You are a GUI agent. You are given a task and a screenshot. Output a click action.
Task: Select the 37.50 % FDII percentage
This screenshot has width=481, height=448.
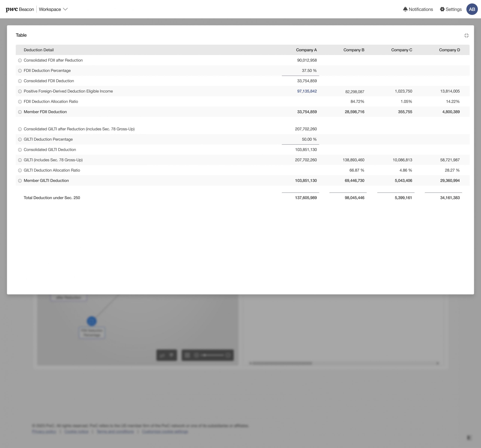click(x=309, y=71)
